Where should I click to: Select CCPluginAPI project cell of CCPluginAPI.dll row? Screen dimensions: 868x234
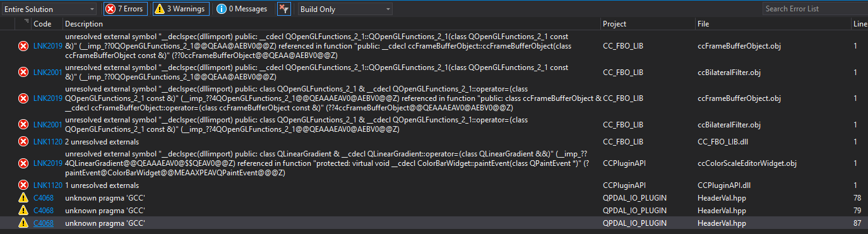624,185
